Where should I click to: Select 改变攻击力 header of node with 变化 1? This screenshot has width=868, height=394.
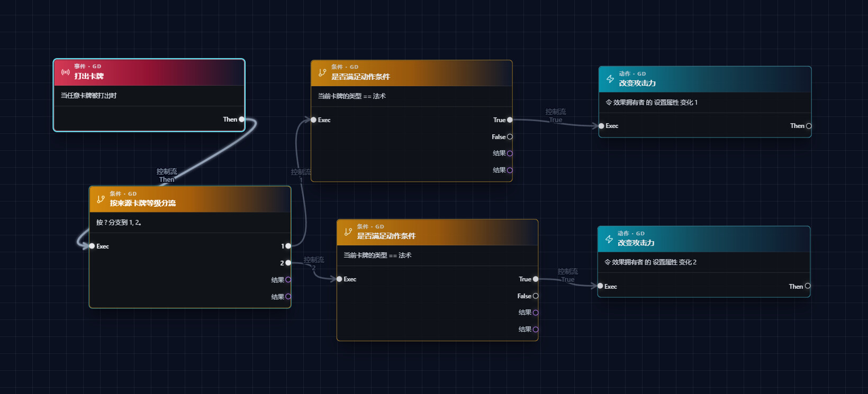(x=705, y=79)
